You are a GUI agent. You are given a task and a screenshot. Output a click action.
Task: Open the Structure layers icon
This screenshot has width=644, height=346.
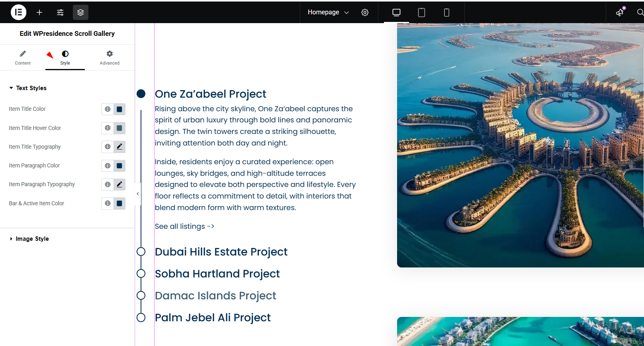pos(80,12)
